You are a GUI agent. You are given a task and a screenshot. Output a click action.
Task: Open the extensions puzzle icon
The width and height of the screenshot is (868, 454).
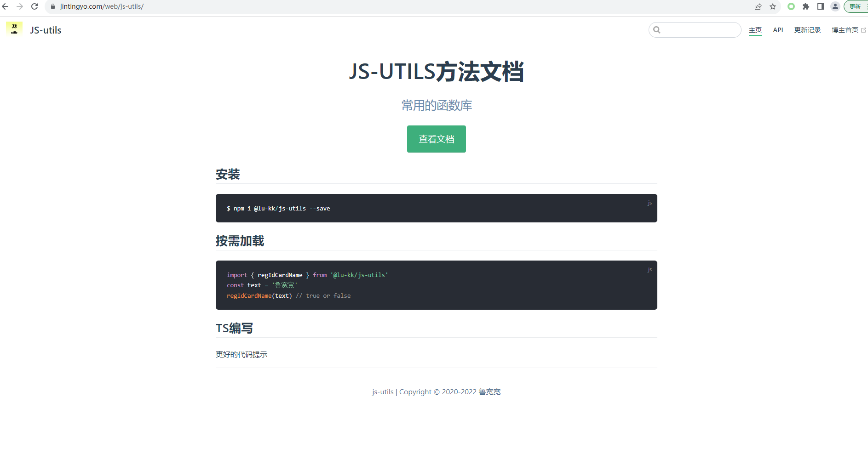(806, 6)
